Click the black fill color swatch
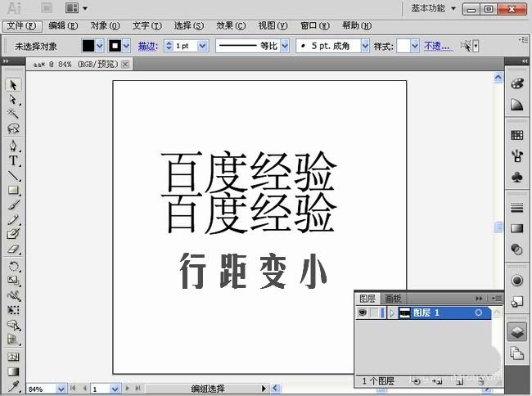 click(88, 46)
